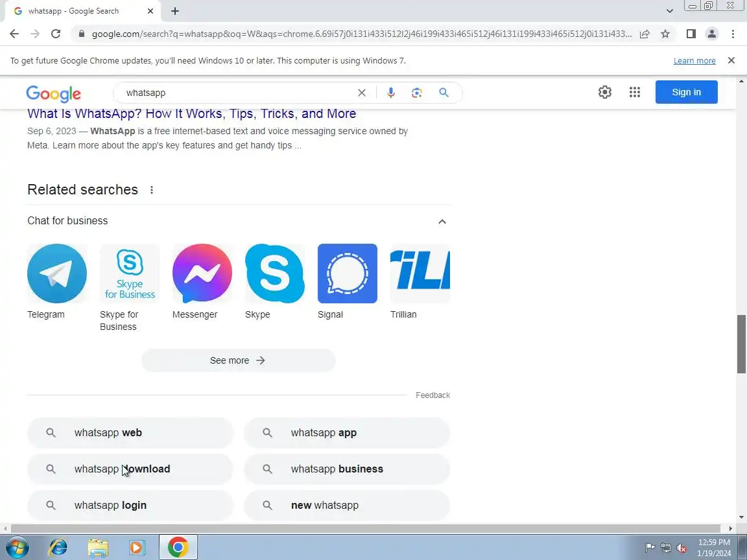
Task: Close the whatsapp Google Search tab
Action: pos(150,11)
